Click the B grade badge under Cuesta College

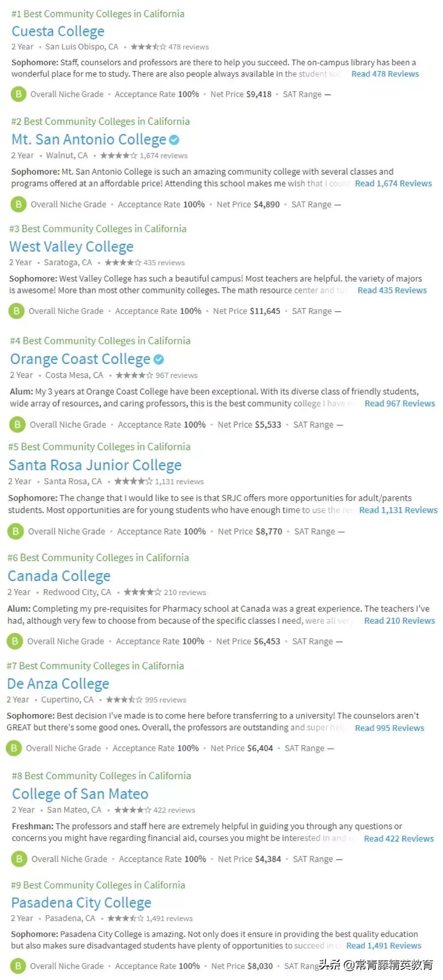(18, 94)
